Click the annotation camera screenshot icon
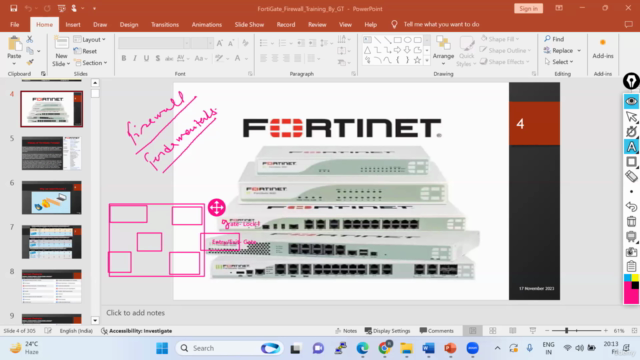 (x=631, y=251)
